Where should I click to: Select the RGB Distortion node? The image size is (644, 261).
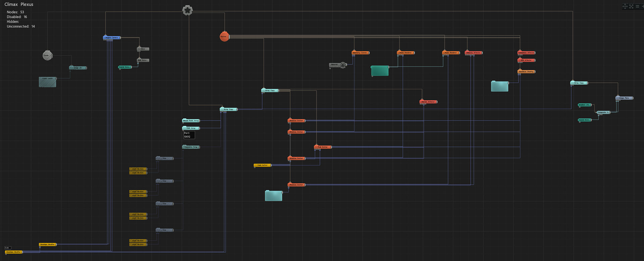(x=143, y=60)
